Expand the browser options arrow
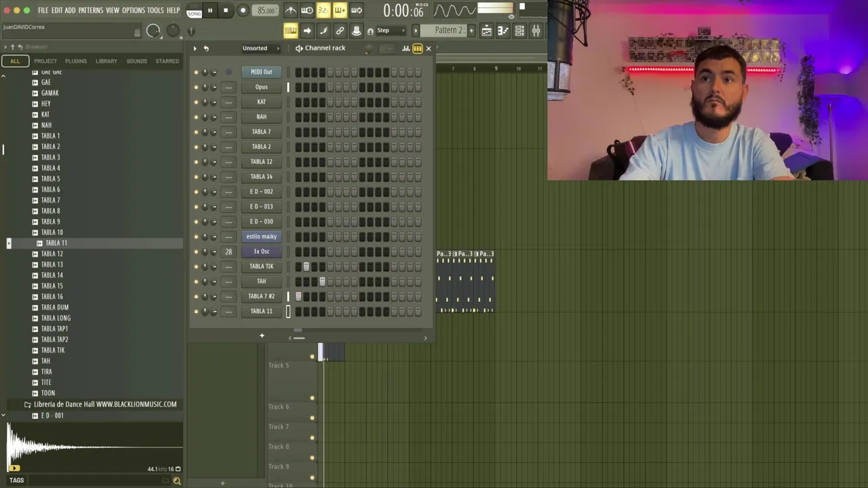This screenshot has width=868, height=488. [x=5, y=47]
